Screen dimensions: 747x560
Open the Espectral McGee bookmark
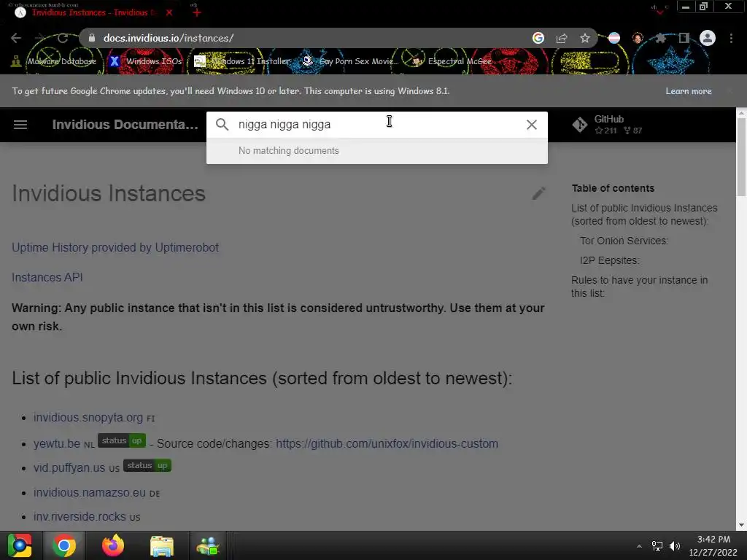pyautogui.click(x=452, y=61)
